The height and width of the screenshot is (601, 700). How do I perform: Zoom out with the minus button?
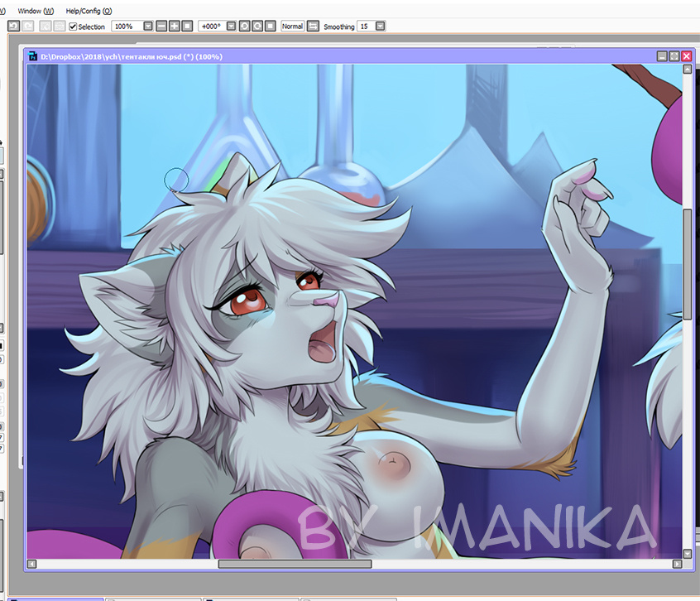161,26
